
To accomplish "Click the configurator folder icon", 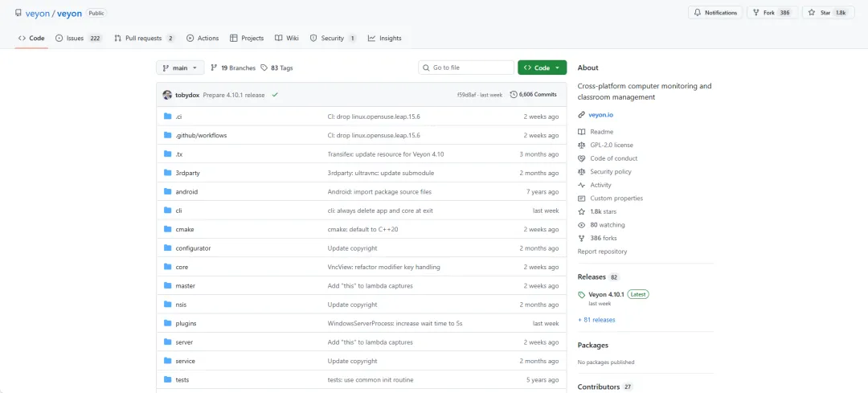I will 168,248.
